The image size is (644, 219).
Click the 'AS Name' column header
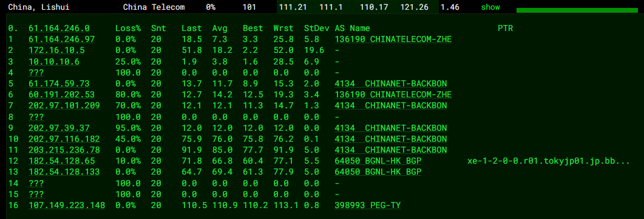click(x=353, y=29)
